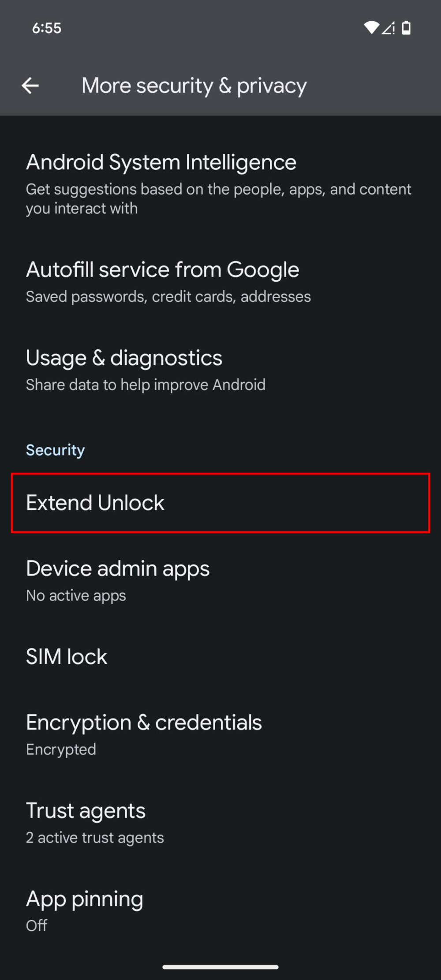Tap the back arrow icon
The height and width of the screenshot is (980, 441).
click(31, 86)
